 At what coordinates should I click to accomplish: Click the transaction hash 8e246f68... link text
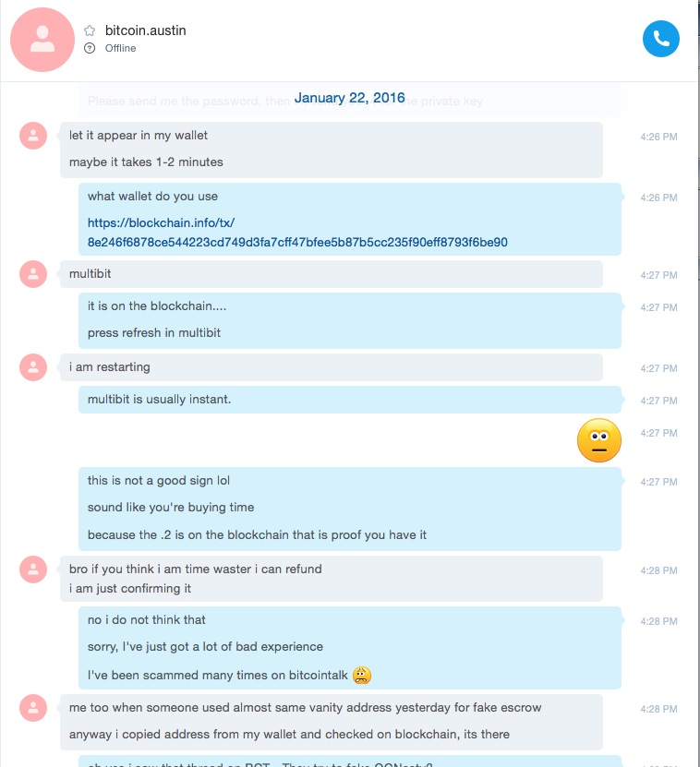(297, 242)
